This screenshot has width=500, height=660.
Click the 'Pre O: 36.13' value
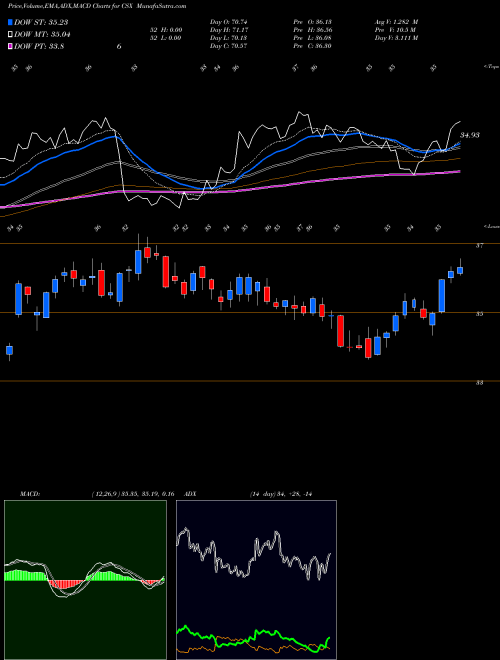(x=312, y=22)
